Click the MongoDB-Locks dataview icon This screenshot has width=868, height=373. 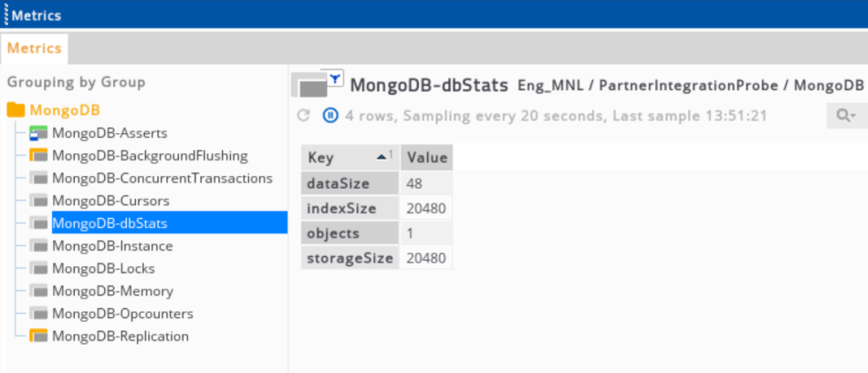tap(38, 268)
